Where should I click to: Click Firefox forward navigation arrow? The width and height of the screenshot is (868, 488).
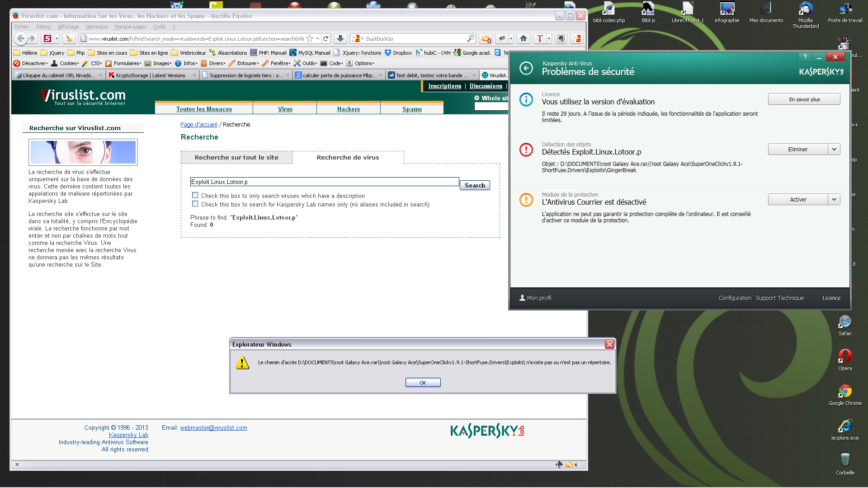(x=32, y=38)
